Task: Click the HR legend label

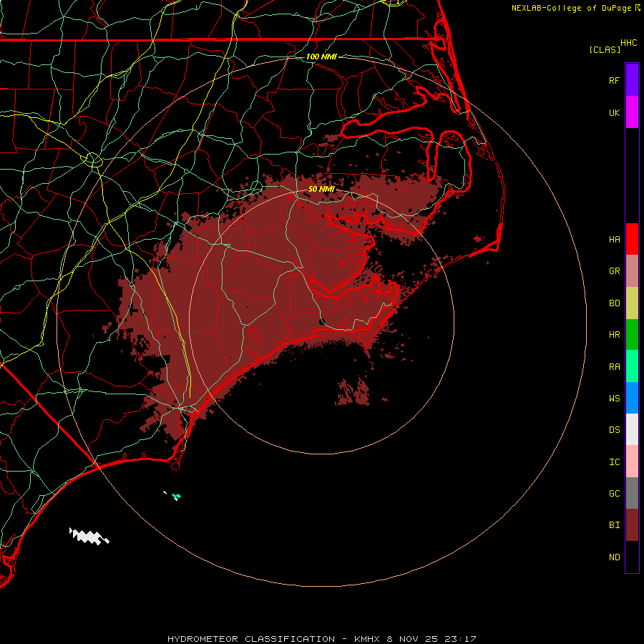Action: click(614, 335)
